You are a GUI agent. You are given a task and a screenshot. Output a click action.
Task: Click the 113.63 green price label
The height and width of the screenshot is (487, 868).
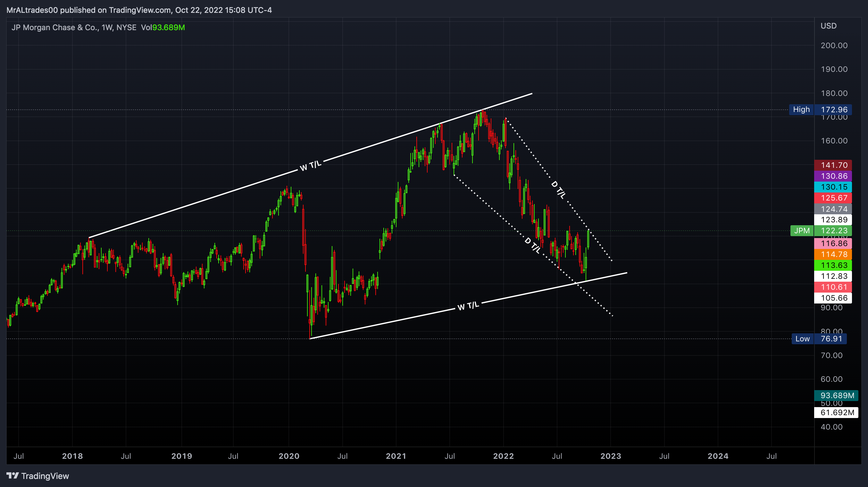tap(833, 265)
